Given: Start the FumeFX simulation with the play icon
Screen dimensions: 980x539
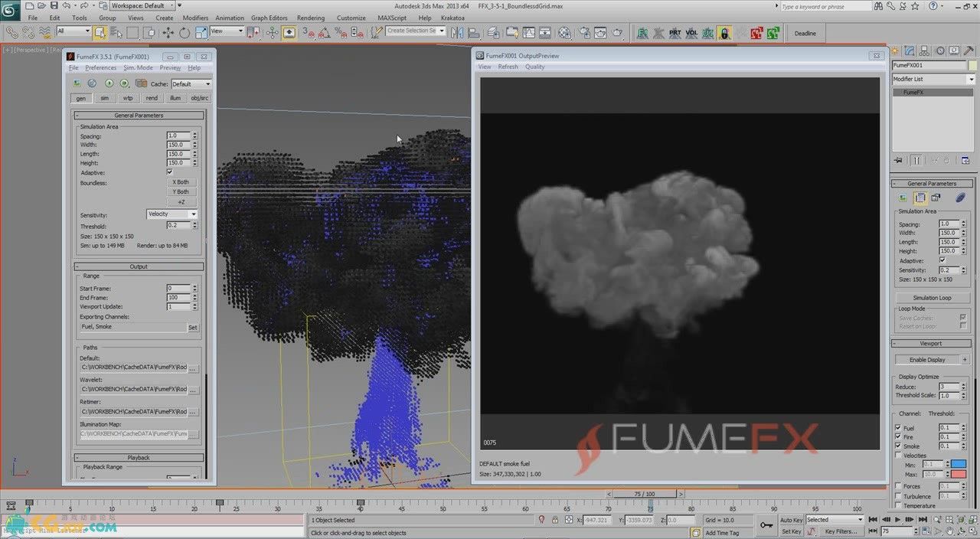Looking at the screenshot, I should (x=109, y=83).
